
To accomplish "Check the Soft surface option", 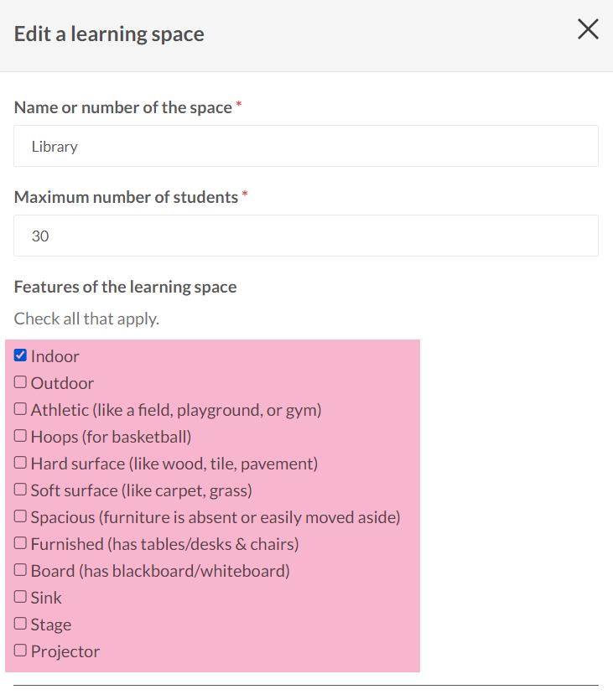I will [x=21, y=490].
